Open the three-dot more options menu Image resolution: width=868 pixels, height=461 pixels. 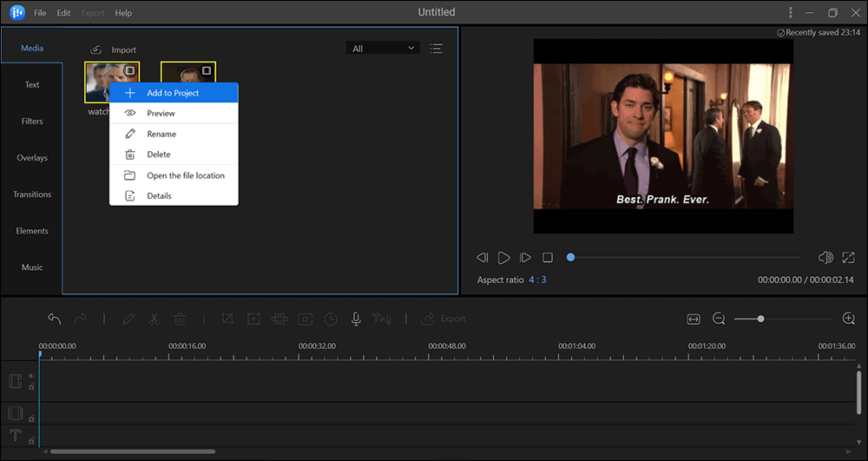coord(790,13)
